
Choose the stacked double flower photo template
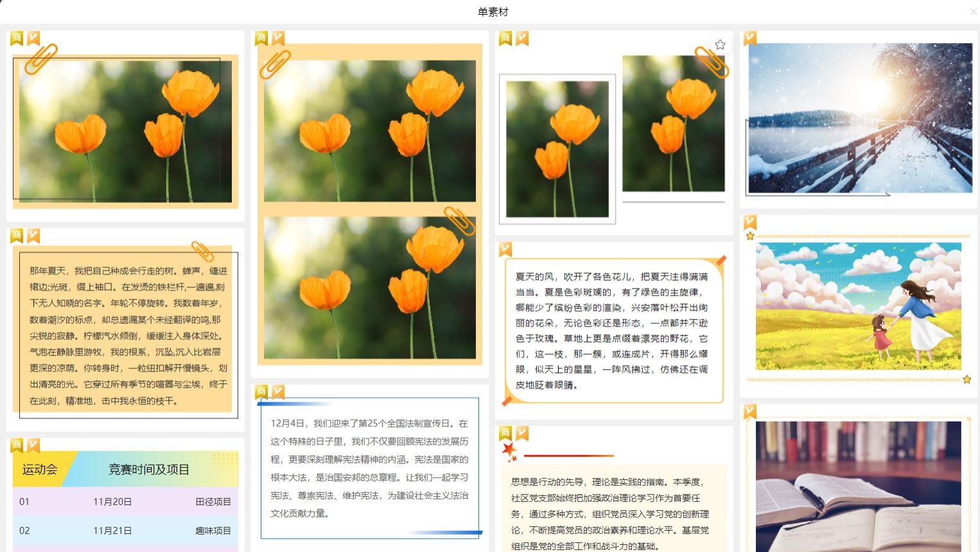(x=370, y=204)
